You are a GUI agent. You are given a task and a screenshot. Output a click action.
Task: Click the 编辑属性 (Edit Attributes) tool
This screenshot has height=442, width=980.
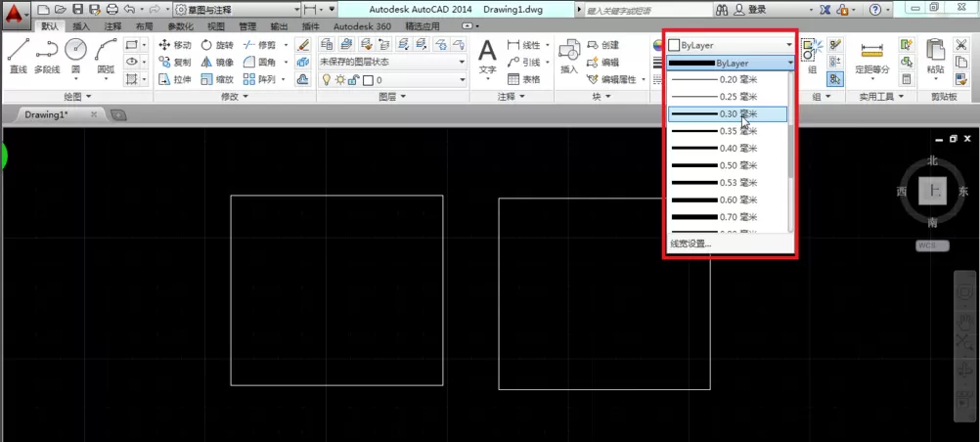(612, 79)
